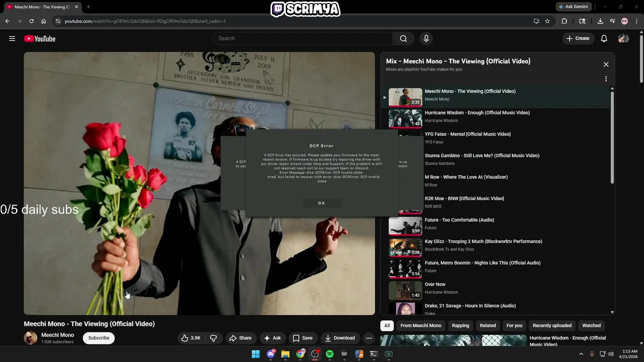Click the YouTube search field
The image size is (644, 362).
303,39
